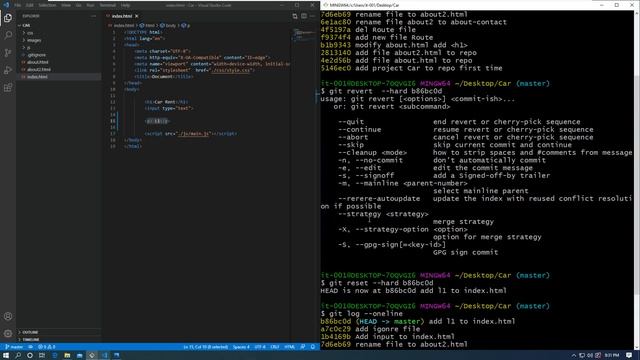Close the index.html editor tab
This screenshot has width=640, height=360.
(137, 16)
